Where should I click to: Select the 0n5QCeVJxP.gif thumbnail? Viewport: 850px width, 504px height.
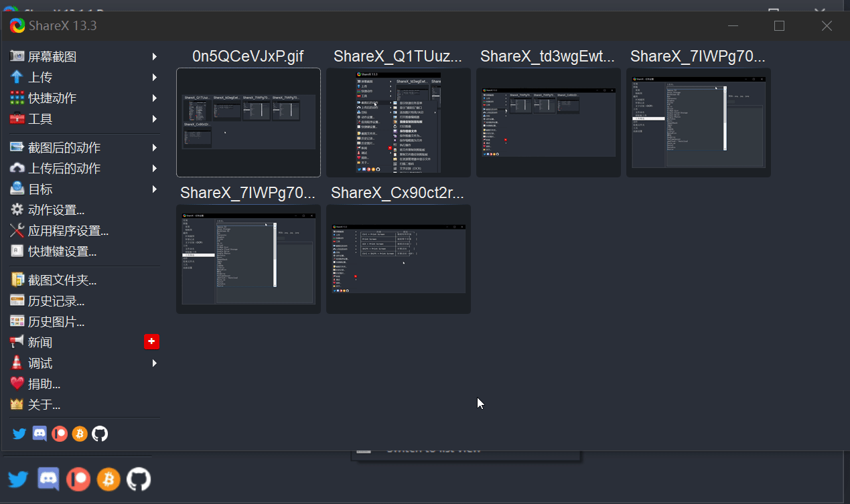click(249, 122)
